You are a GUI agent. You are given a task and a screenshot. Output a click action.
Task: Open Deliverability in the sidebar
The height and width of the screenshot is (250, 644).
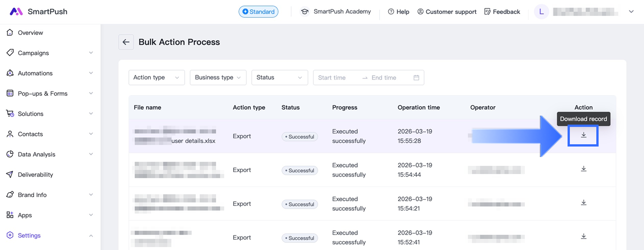click(35, 174)
